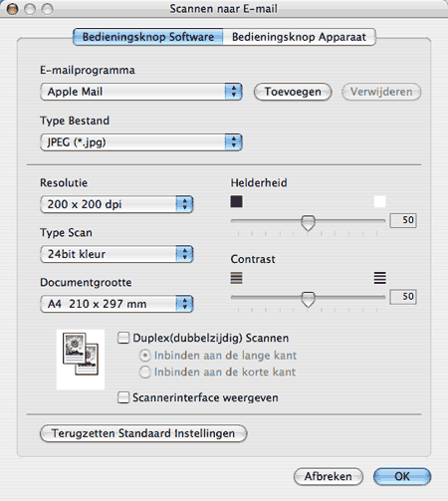Click the white brightness icon under Helderheid
The height and width of the screenshot is (501, 448).
click(x=379, y=201)
